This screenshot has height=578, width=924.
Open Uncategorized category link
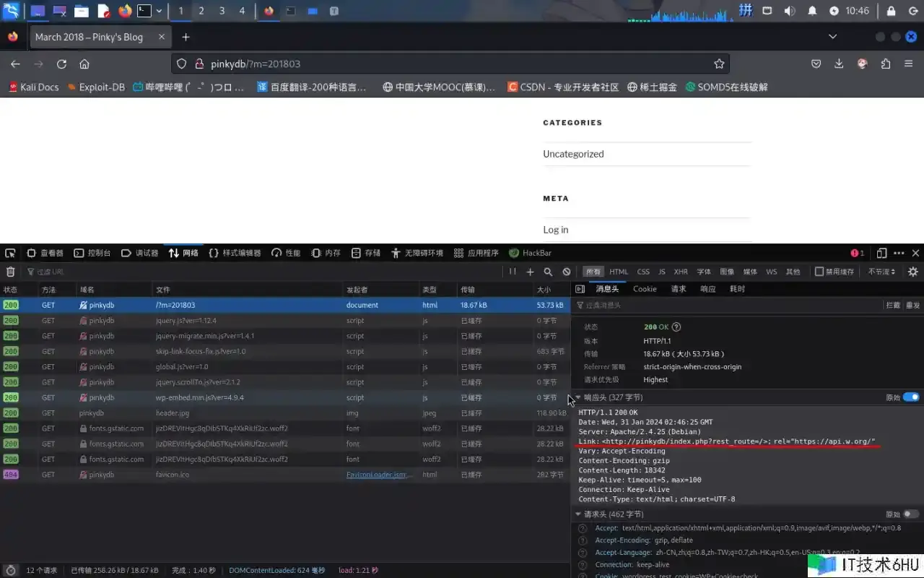click(x=573, y=154)
